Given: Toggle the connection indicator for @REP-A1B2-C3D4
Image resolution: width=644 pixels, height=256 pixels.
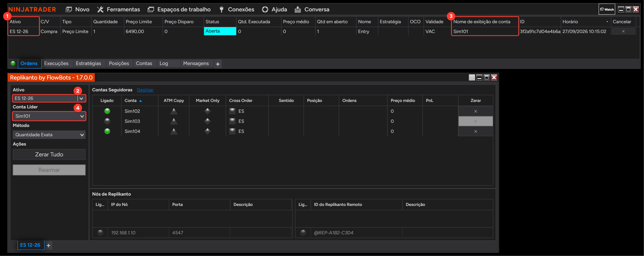Looking at the screenshot, I should pos(303,233).
